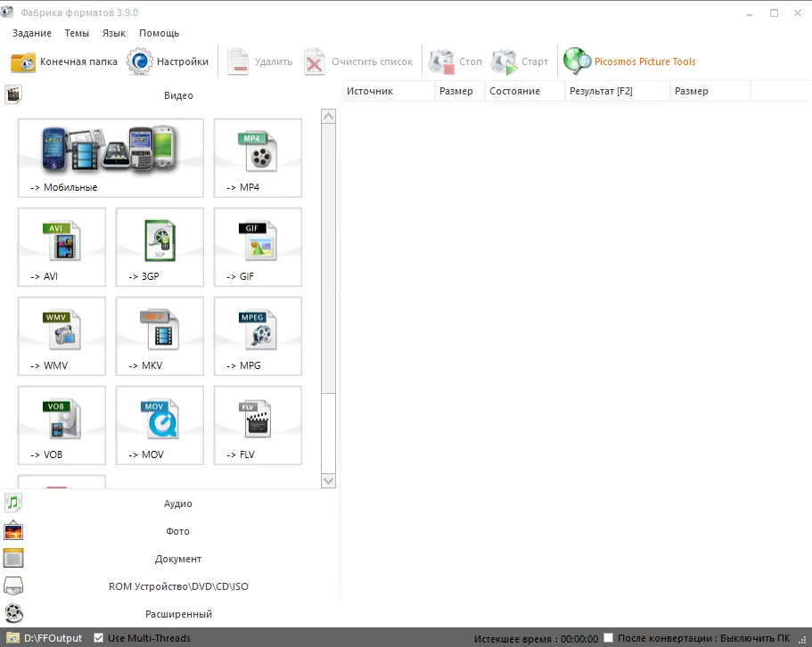This screenshot has height=647, width=812.
Task: Click the Аудио music note icon
Action: pos(13,503)
